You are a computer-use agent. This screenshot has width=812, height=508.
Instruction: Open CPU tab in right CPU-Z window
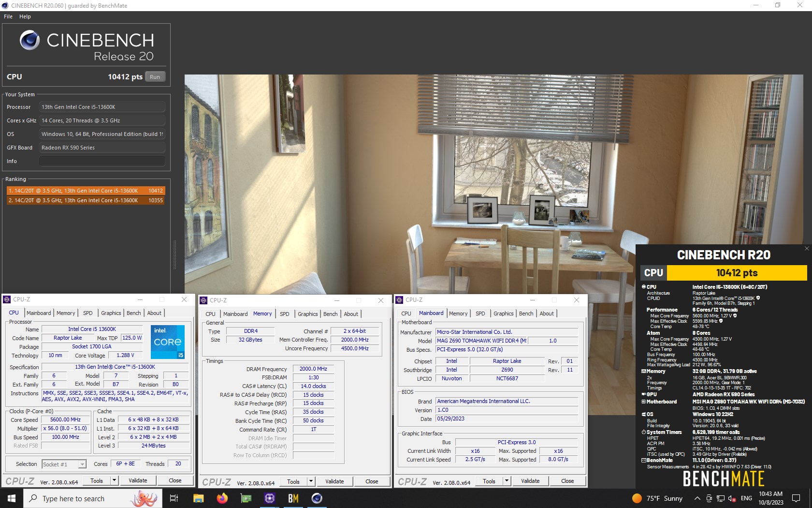406,314
